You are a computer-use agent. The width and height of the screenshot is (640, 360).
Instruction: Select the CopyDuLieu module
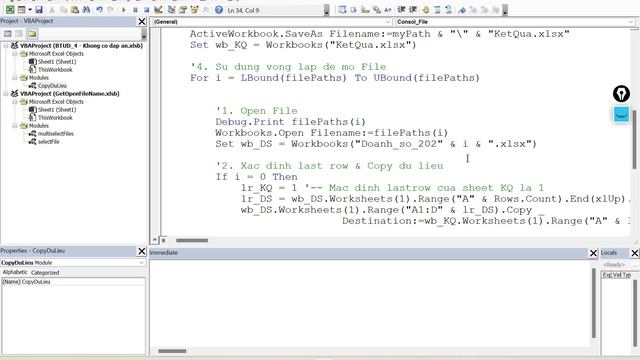[x=52, y=86]
